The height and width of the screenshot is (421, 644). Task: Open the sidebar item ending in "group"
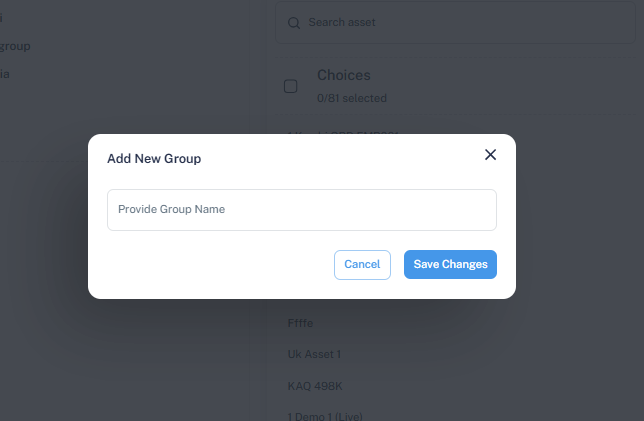tap(14, 46)
